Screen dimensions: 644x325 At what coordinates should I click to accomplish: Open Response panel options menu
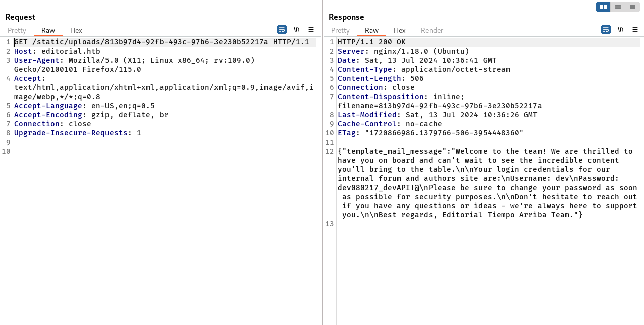click(x=635, y=29)
